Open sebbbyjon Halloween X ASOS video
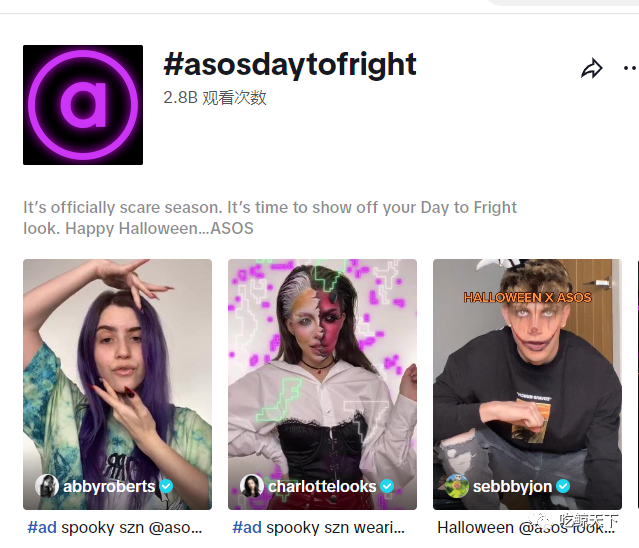 tap(527, 384)
